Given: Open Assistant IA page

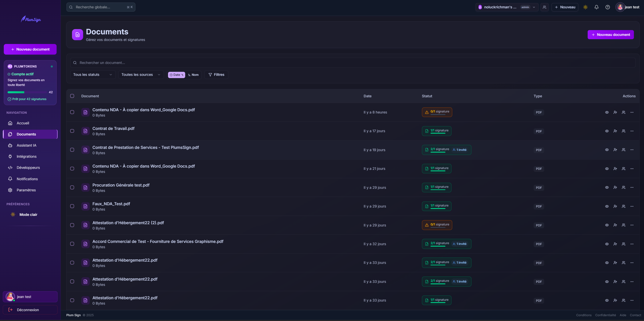Looking at the screenshot, I should tap(30, 145).
